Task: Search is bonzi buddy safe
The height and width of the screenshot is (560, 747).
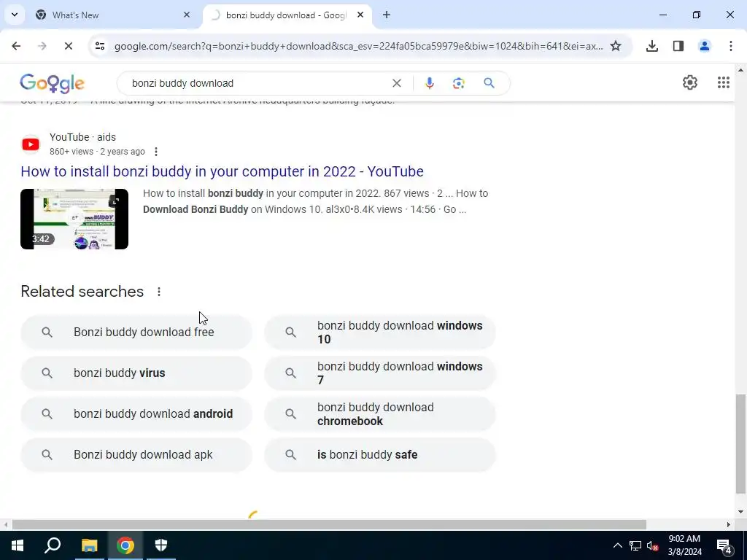Action: point(380,455)
